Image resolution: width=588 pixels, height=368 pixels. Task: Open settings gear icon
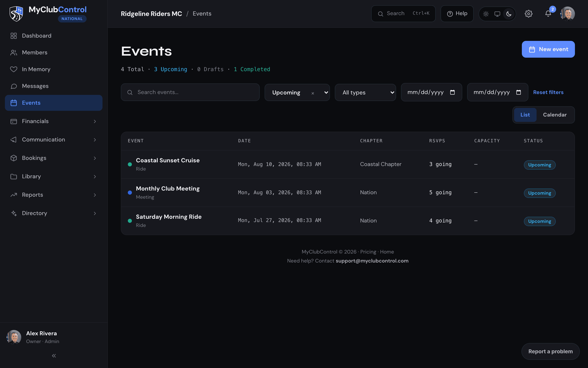(x=528, y=14)
